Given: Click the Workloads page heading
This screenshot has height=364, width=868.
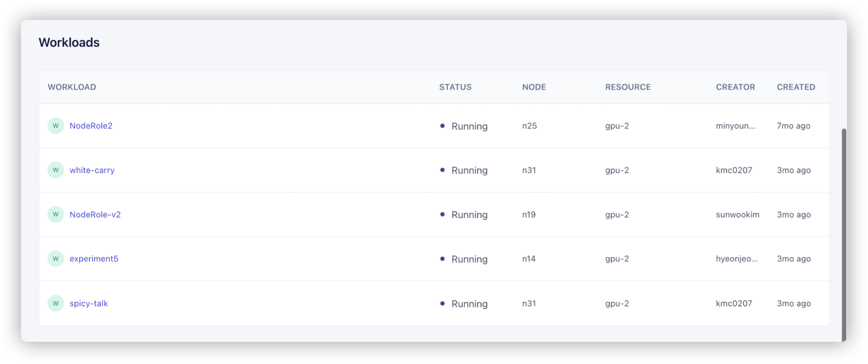Looking at the screenshot, I should [x=69, y=43].
